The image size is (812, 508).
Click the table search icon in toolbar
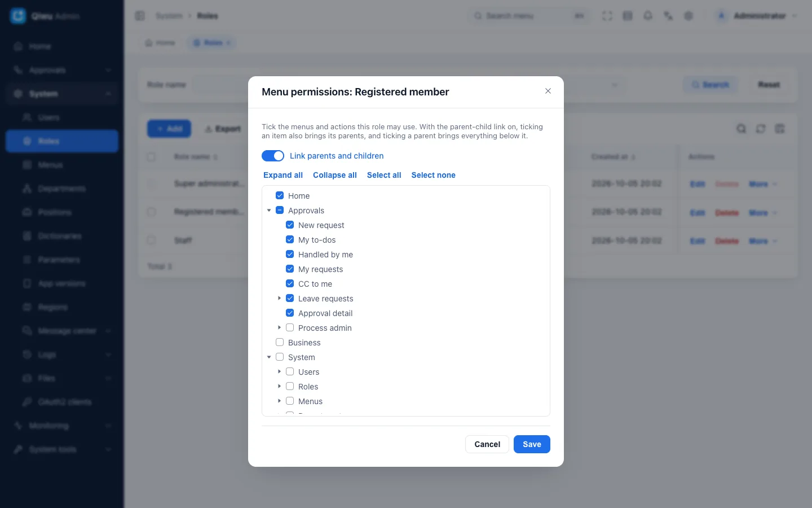[x=742, y=129]
